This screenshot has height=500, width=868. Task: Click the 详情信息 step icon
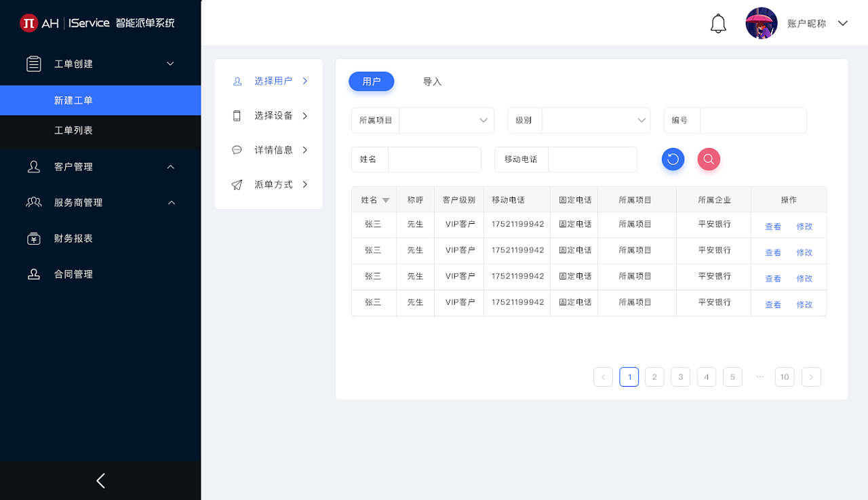[x=237, y=149]
